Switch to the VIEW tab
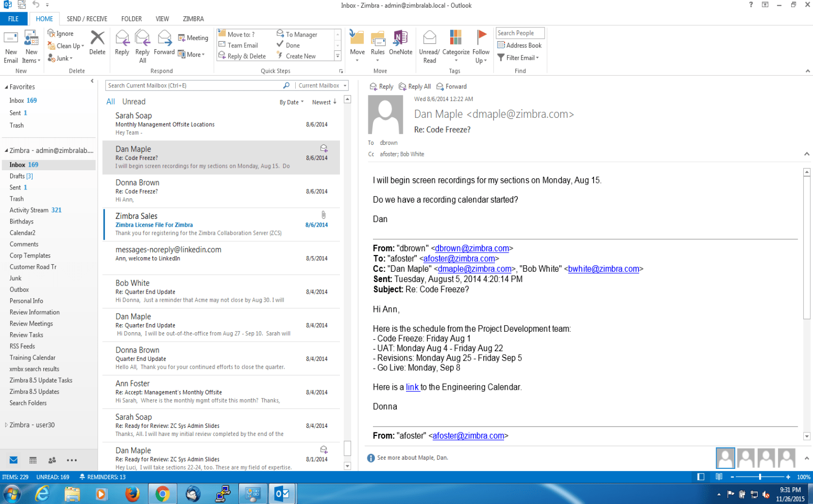 point(162,19)
